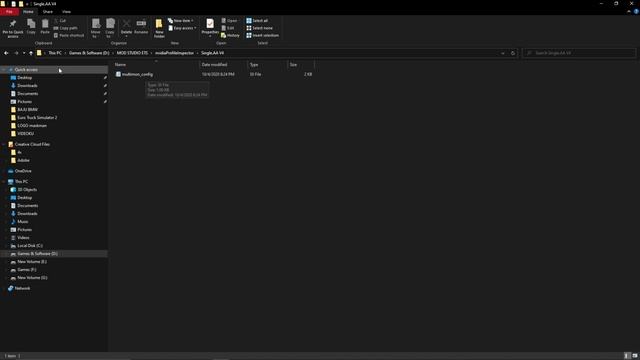The width and height of the screenshot is (640, 360).
Task: Click Games & Software (D:) breadcrumb
Action: click(x=89, y=53)
